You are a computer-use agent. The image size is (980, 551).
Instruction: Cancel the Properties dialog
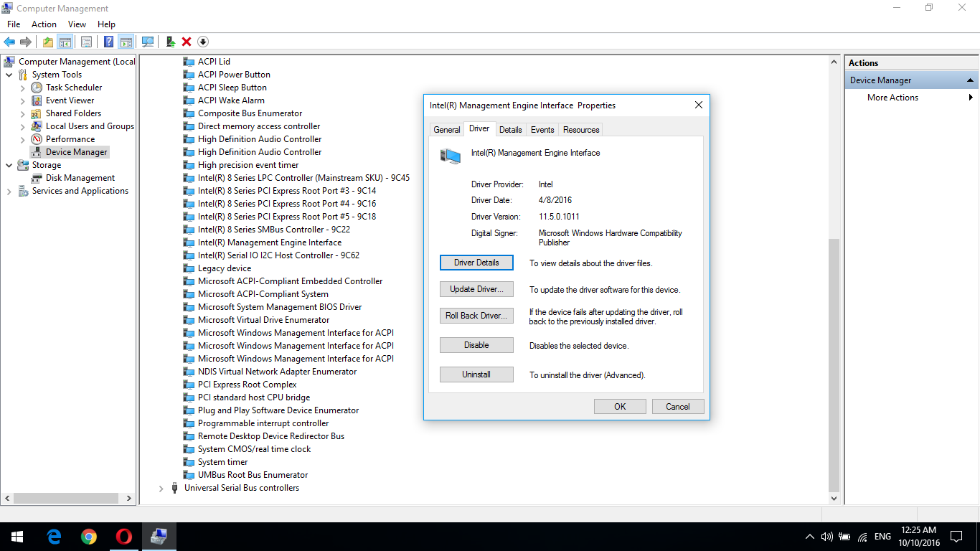pos(678,406)
